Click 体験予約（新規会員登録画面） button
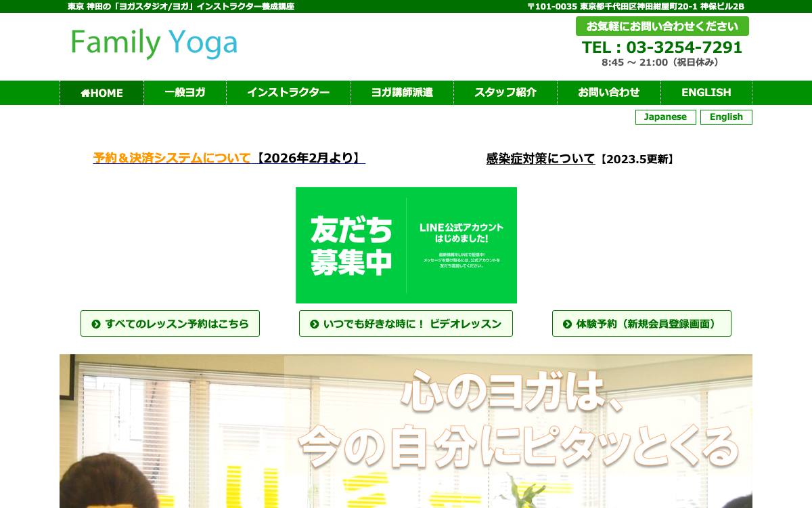This screenshot has width=812, height=508. tap(641, 324)
